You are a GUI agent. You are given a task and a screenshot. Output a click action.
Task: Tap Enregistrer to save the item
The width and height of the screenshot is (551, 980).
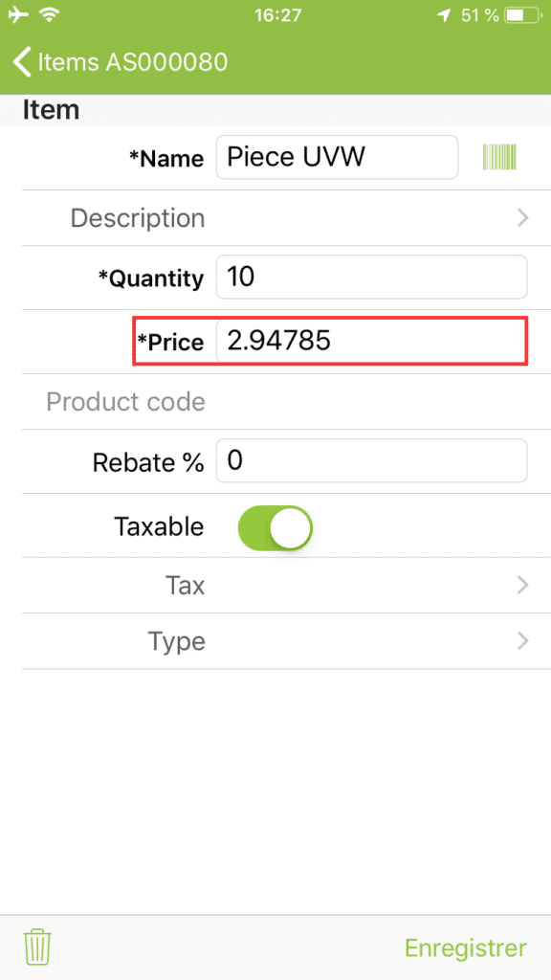tap(466, 947)
